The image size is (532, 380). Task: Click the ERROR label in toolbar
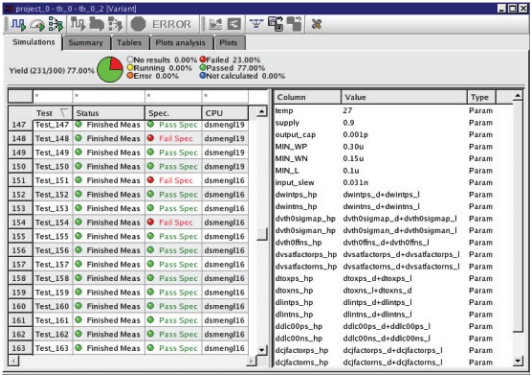coord(172,24)
